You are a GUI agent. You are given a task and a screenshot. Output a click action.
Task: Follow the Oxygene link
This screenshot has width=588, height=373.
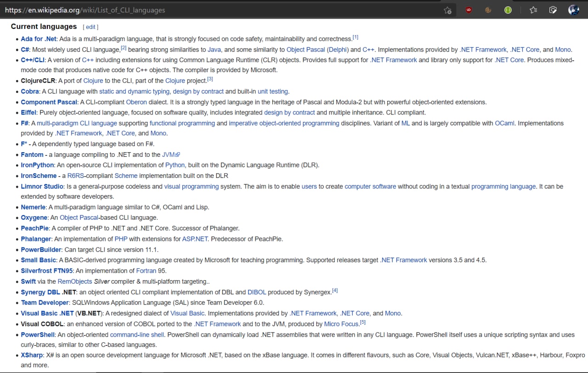click(34, 218)
